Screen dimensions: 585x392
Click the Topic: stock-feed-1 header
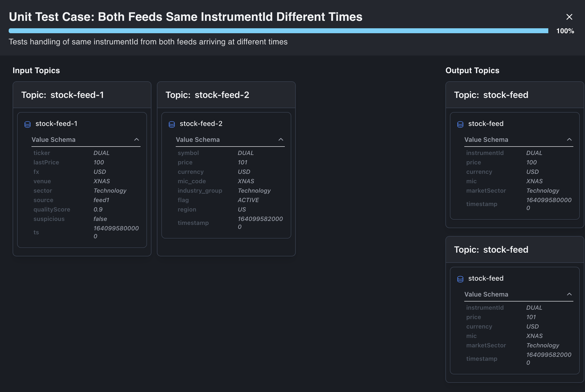(x=62, y=95)
